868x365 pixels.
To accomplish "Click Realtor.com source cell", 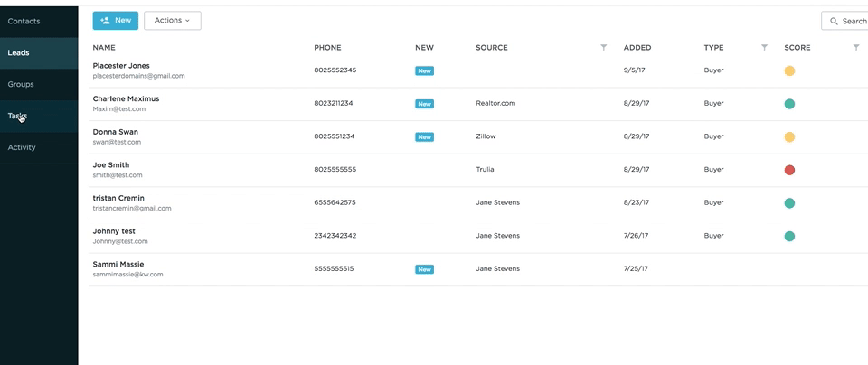I will (x=495, y=103).
